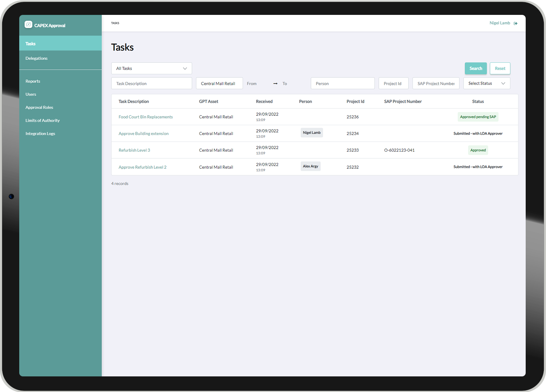Viewport: 546px width, 392px height.
Task: Focus the SAP Project Number filter field
Action: pyautogui.click(x=436, y=83)
